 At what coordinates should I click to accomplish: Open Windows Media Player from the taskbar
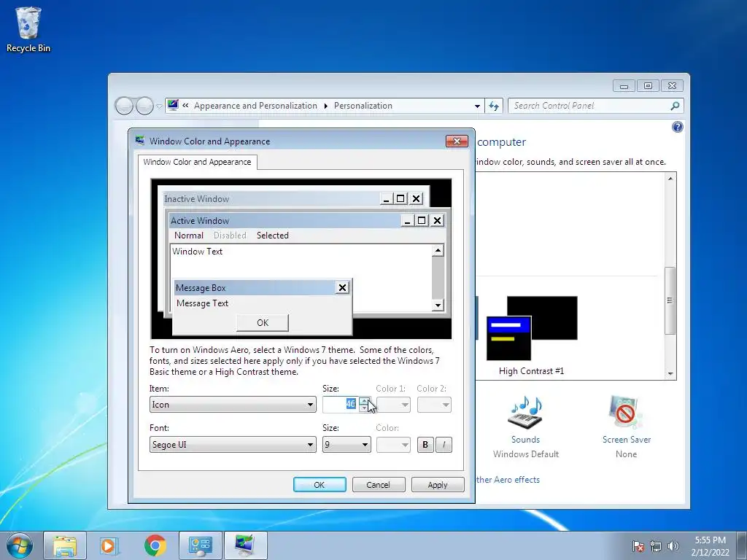109,545
